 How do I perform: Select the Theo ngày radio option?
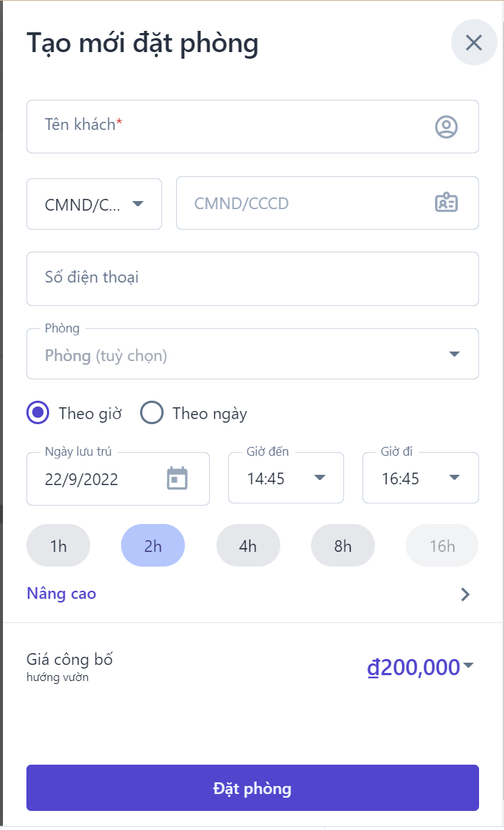click(152, 413)
